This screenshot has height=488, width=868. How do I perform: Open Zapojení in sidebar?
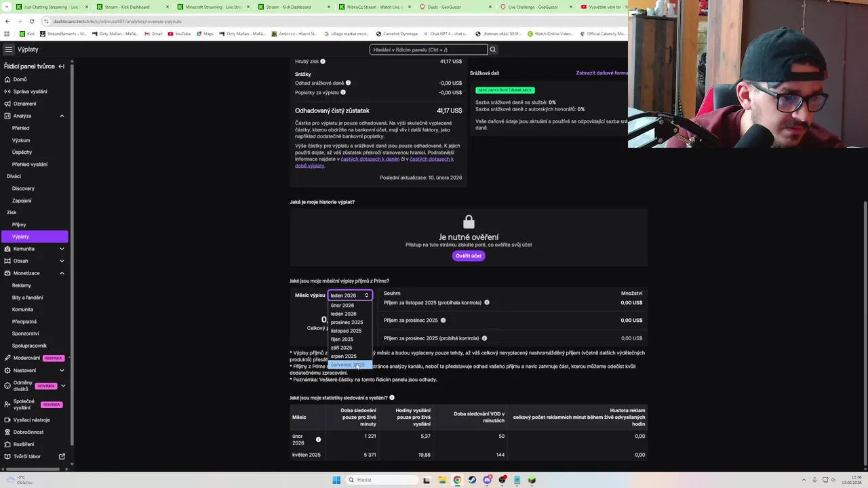click(x=22, y=201)
